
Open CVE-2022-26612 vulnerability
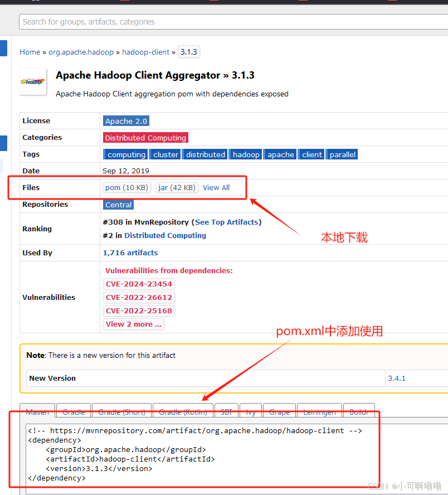pyautogui.click(x=139, y=297)
